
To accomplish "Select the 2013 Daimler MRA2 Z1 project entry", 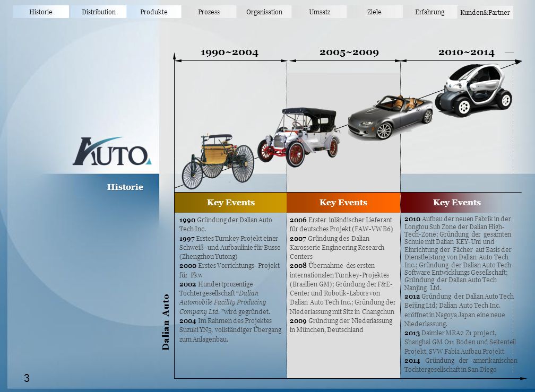I will [x=460, y=342].
